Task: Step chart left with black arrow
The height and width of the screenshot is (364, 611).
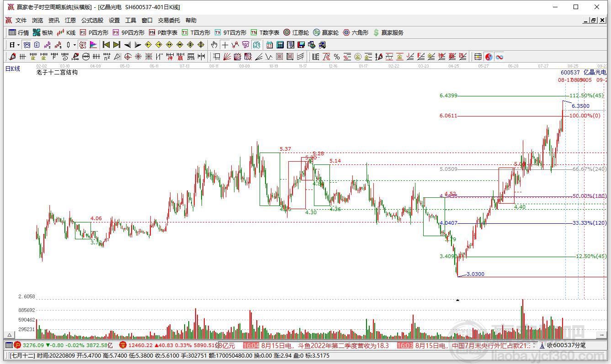Action: coord(128,45)
